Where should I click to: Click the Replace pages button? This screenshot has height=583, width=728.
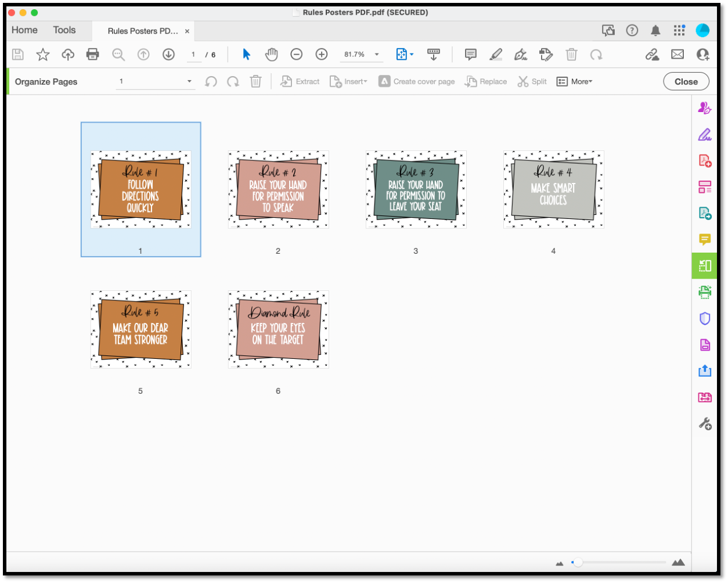(486, 82)
